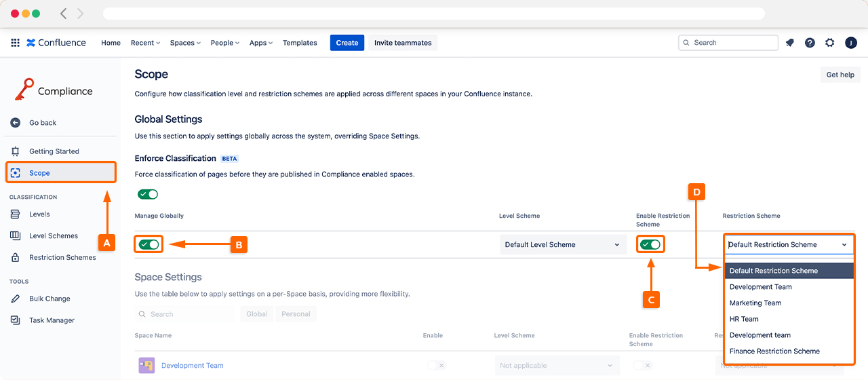Viewport: 868px width, 380px height.
Task: Open Restriction Schemes lock icon
Action: click(x=16, y=258)
